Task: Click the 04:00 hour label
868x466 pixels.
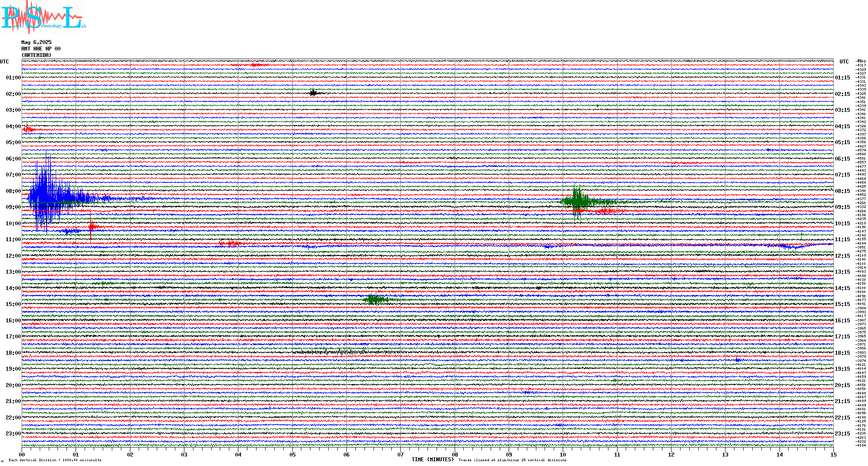Action: point(13,126)
